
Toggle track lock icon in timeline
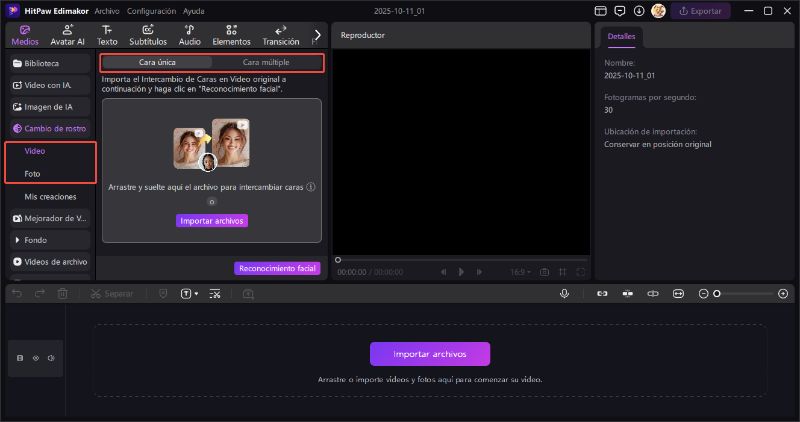[20, 358]
